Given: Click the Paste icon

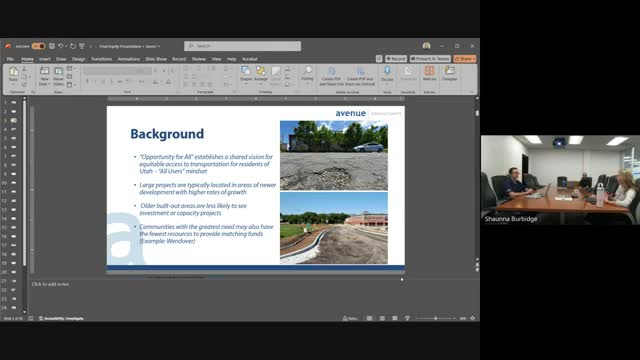Looking at the screenshot, I should click(13, 71).
